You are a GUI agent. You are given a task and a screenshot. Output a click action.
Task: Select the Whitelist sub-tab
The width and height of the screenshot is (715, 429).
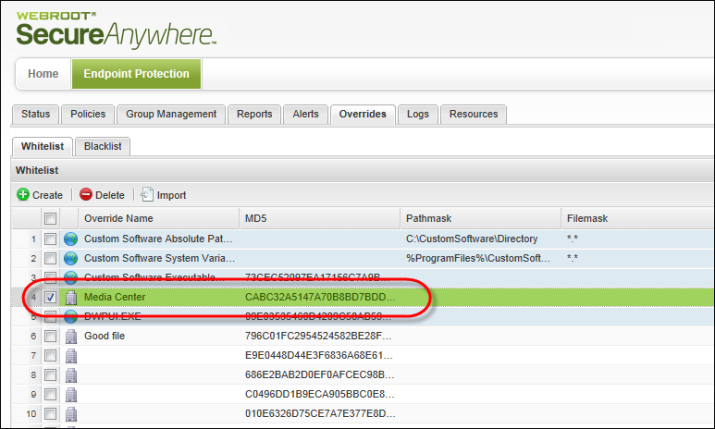point(42,146)
